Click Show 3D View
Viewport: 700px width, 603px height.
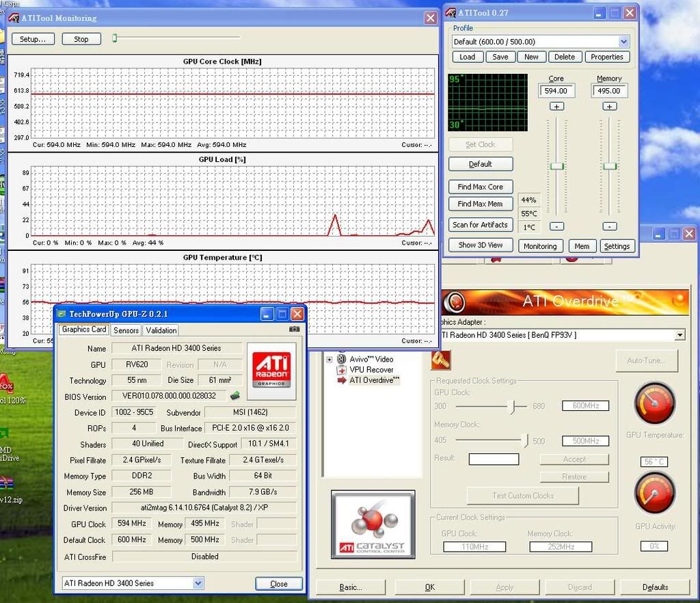[x=481, y=245]
